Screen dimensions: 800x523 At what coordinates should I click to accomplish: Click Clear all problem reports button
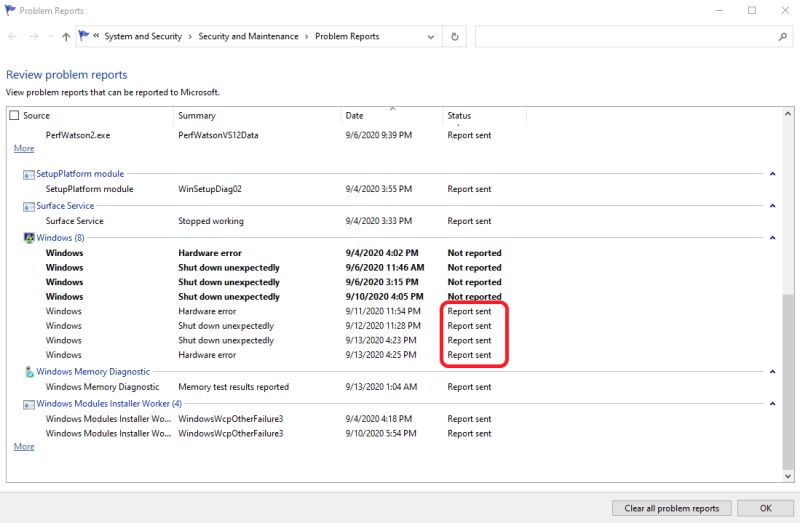[x=671, y=508]
